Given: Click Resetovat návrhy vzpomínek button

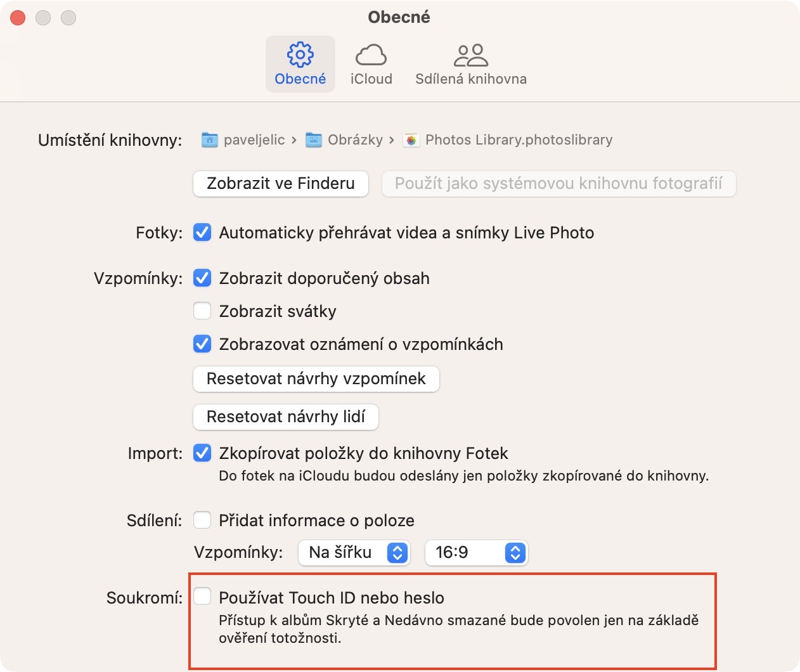Looking at the screenshot, I should (316, 379).
